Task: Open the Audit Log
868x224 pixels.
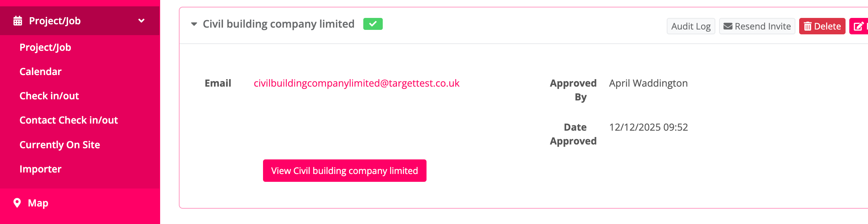Action: [x=691, y=27]
